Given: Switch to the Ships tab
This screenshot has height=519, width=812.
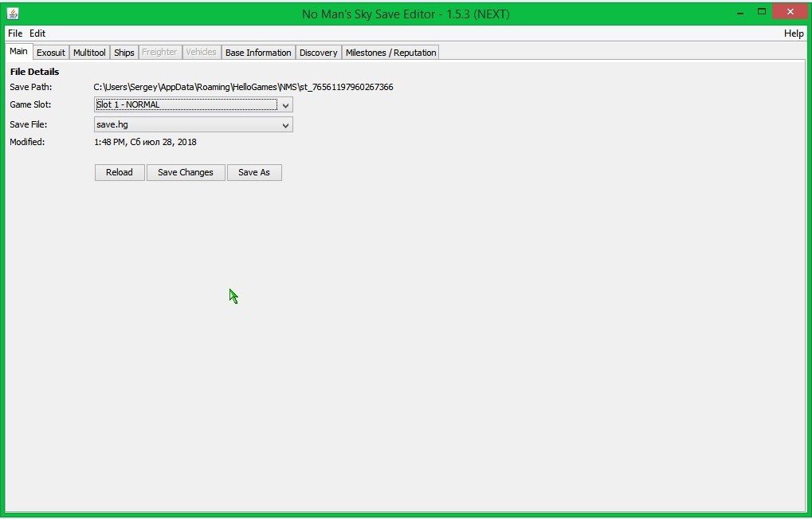Looking at the screenshot, I should [124, 53].
